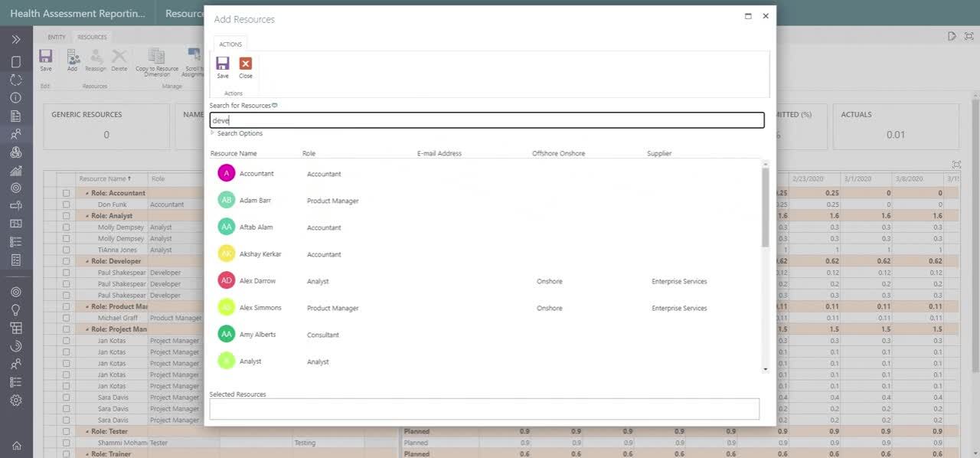This screenshot has width=980, height=458.
Task: Check the Role: Analyst group checkbox
Action: (67, 216)
